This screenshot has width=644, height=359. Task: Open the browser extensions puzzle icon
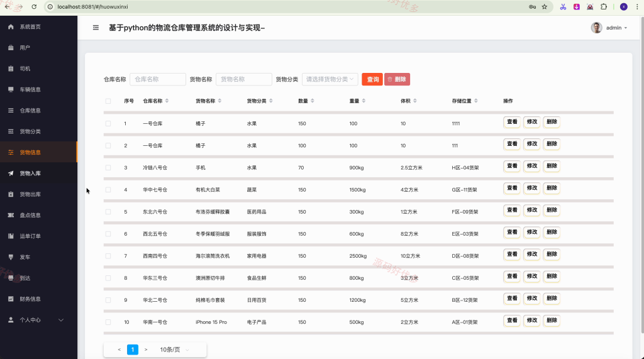pos(604,6)
